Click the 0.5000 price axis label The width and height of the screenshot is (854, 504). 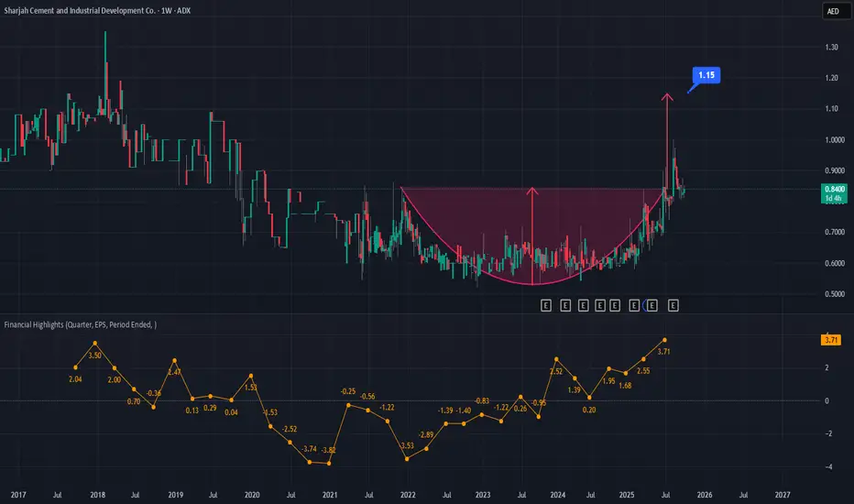[835, 293]
